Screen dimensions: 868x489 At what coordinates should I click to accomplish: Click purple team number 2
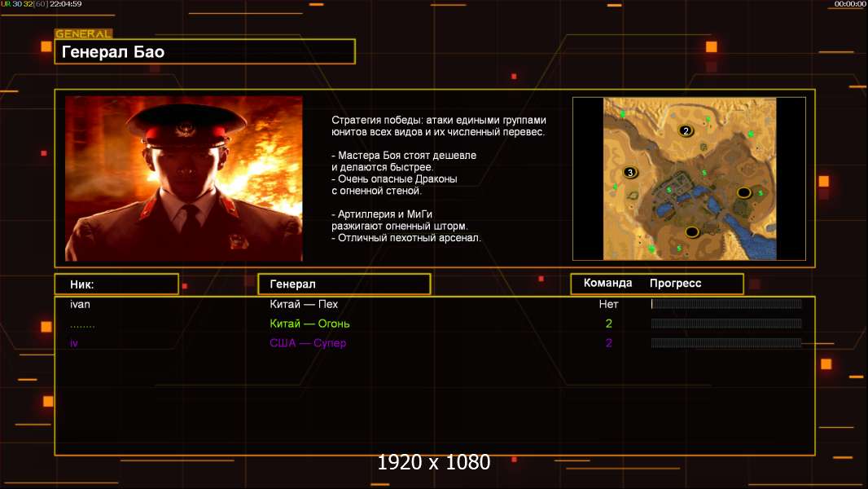pyautogui.click(x=609, y=343)
